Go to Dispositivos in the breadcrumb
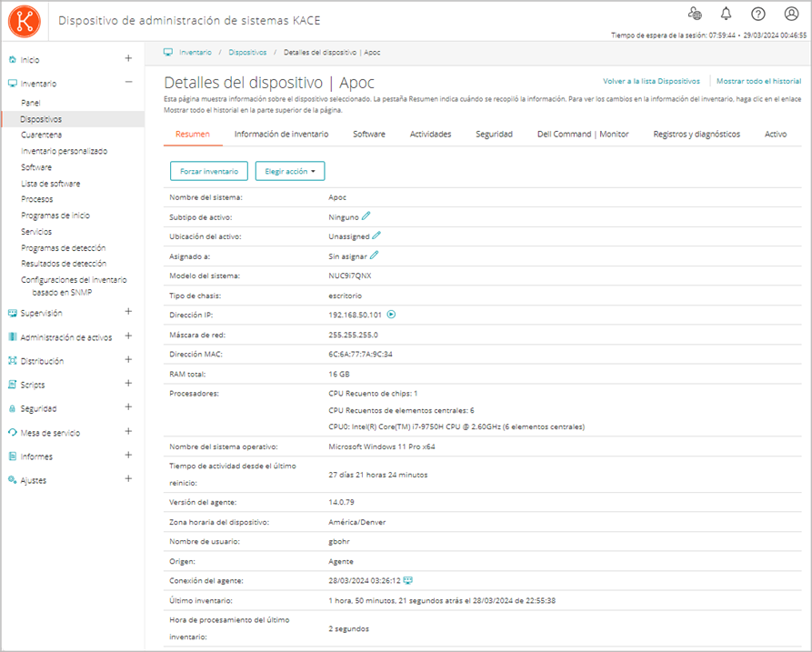Screen dimensions: 812x652 point(247,53)
